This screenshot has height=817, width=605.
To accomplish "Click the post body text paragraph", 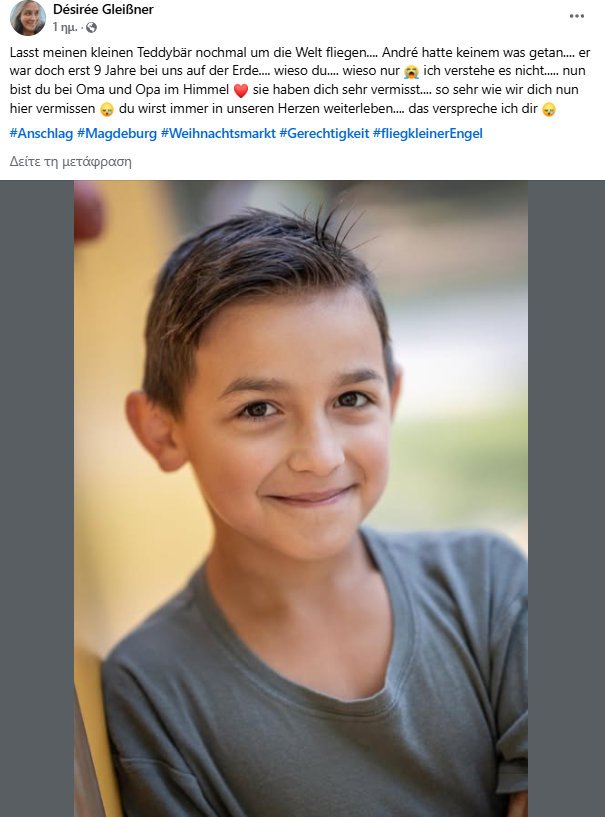I will click(300, 81).
